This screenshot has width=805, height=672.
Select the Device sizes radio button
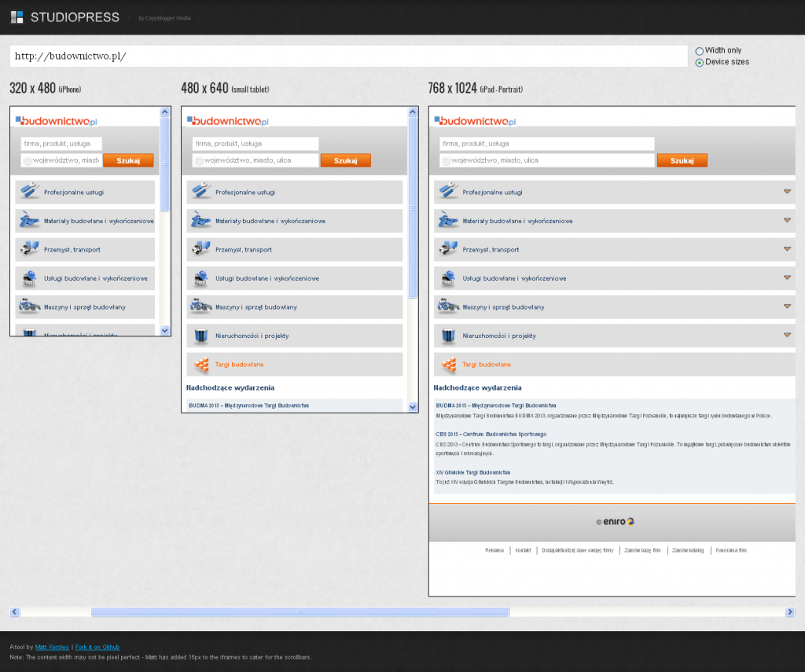coord(700,62)
